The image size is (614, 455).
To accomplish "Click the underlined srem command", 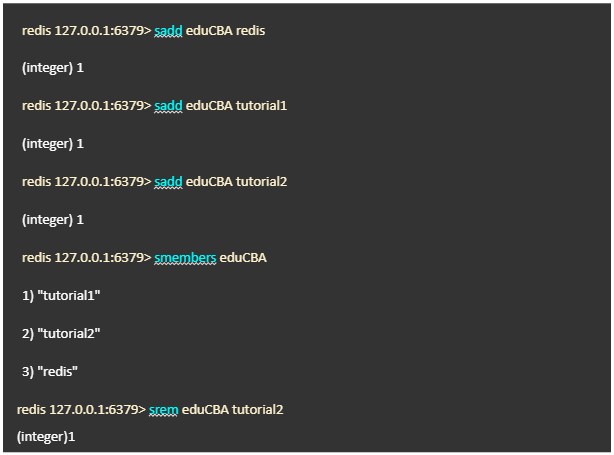I will point(163,410).
